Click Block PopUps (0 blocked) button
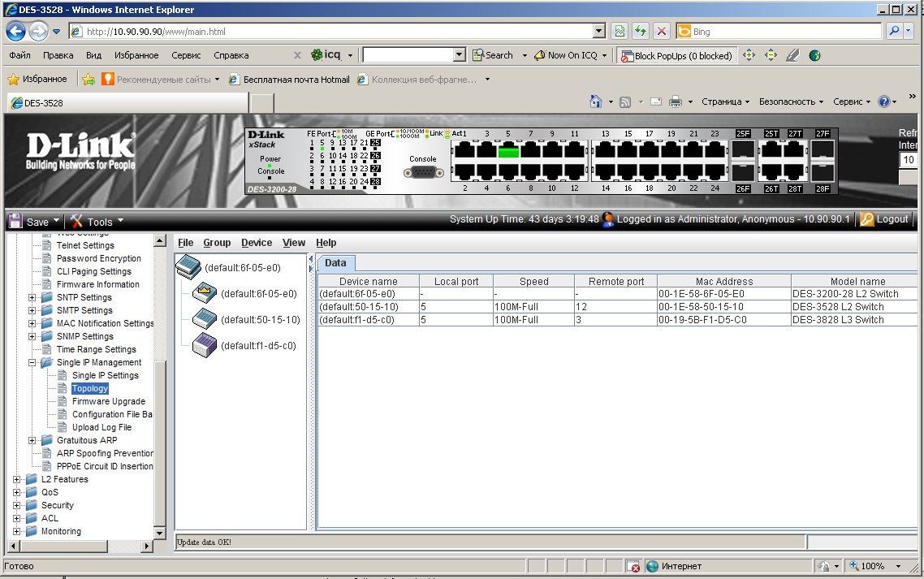 (x=676, y=55)
